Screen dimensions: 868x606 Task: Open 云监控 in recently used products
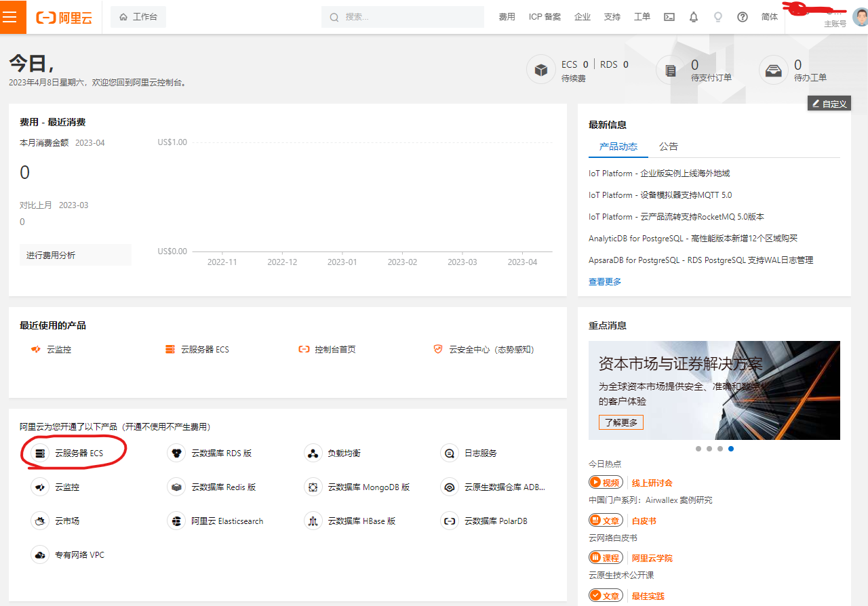(x=52, y=350)
